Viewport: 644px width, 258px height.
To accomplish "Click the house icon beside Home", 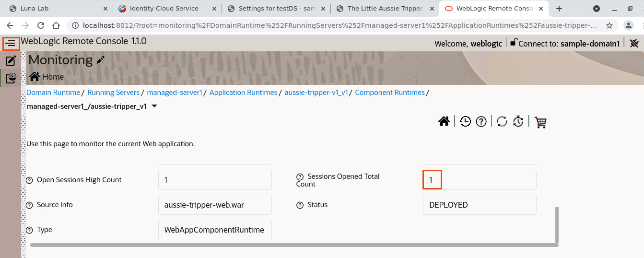I will point(34,76).
